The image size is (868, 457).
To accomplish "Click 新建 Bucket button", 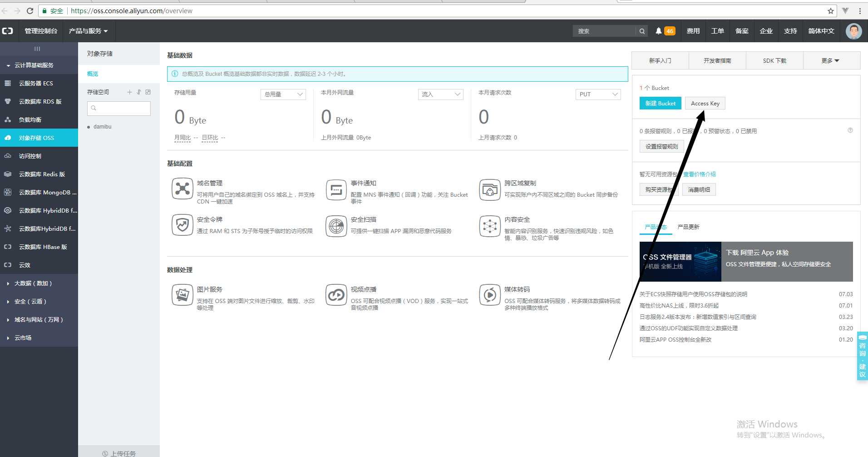I will coord(661,103).
